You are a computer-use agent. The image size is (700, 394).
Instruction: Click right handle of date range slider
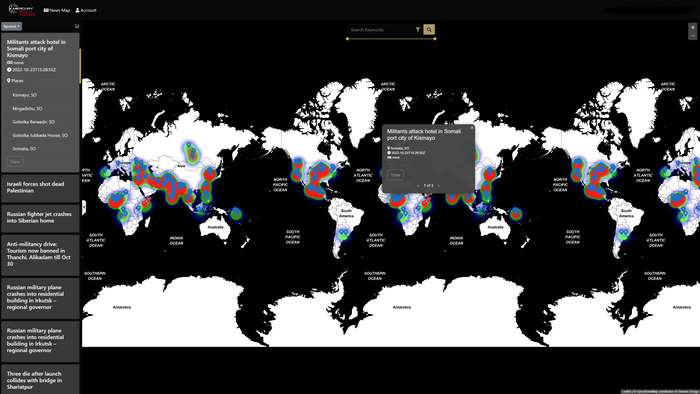[435, 39]
